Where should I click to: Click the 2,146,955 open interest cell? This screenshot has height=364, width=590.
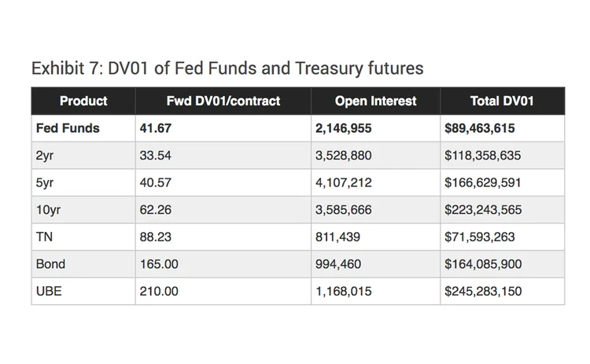click(344, 127)
